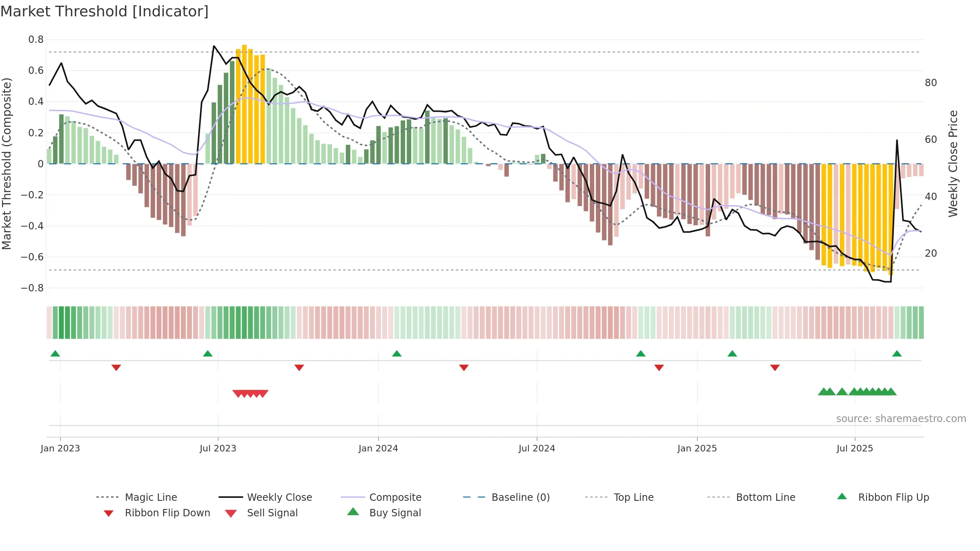Image resolution: width=980 pixels, height=551 pixels.
Task: Click the ribbon flip up marker after Jan 2025
Action: point(732,353)
